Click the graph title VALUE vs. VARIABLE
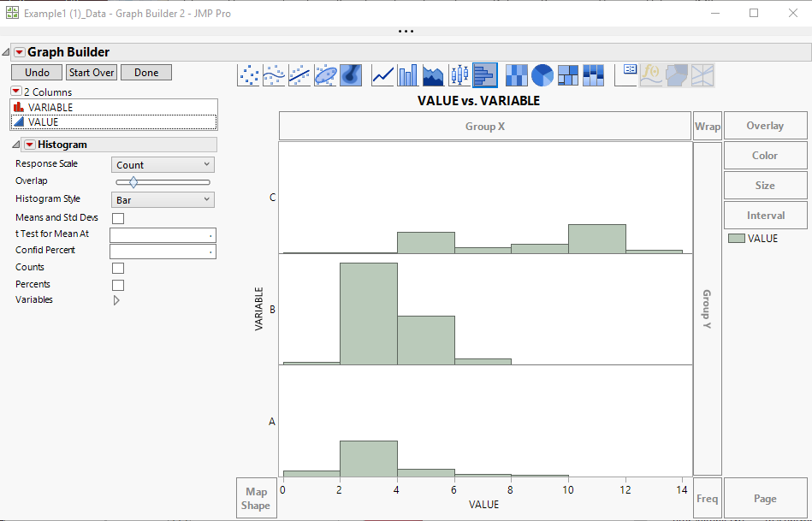 click(478, 100)
